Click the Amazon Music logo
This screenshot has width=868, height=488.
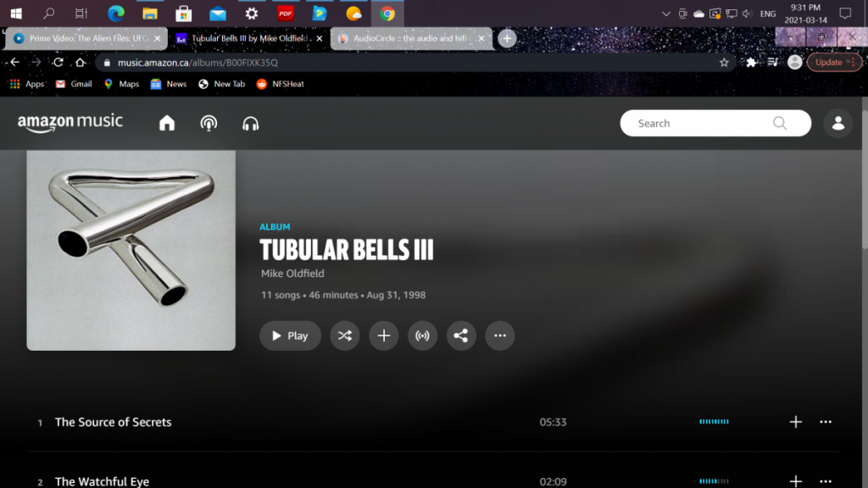click(70, 123)
